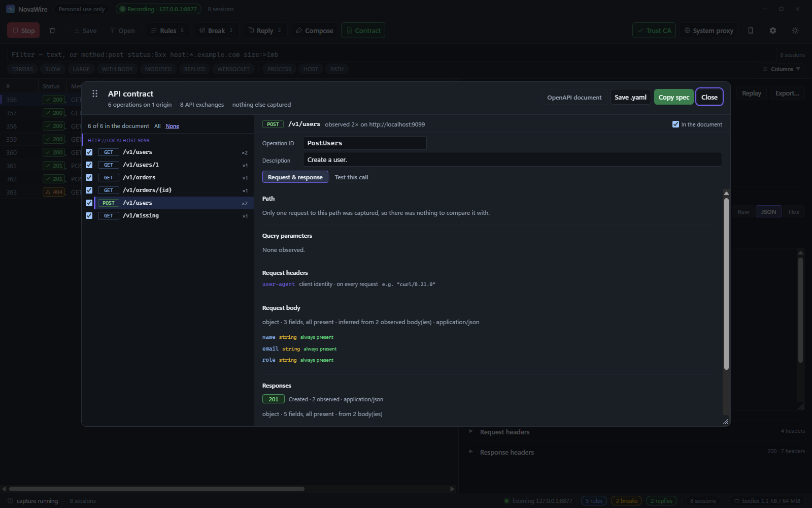
Task: Click the NovaWire app logo icon
Action: click(10, 9)
